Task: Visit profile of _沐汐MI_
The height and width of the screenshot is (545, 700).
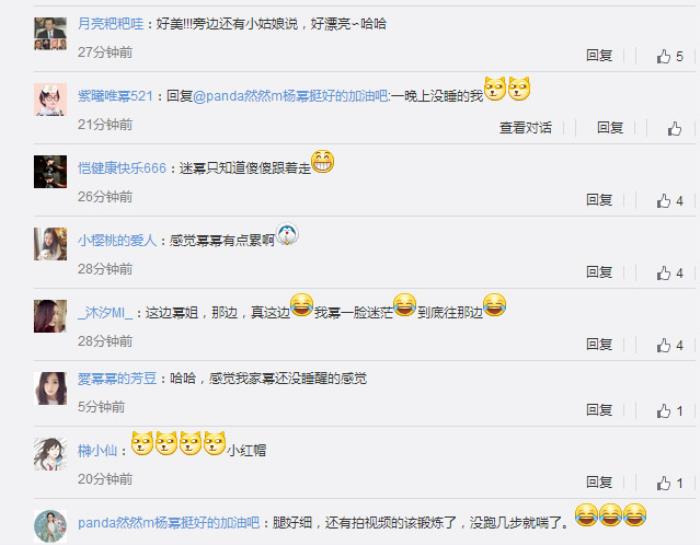Action: 105,313
